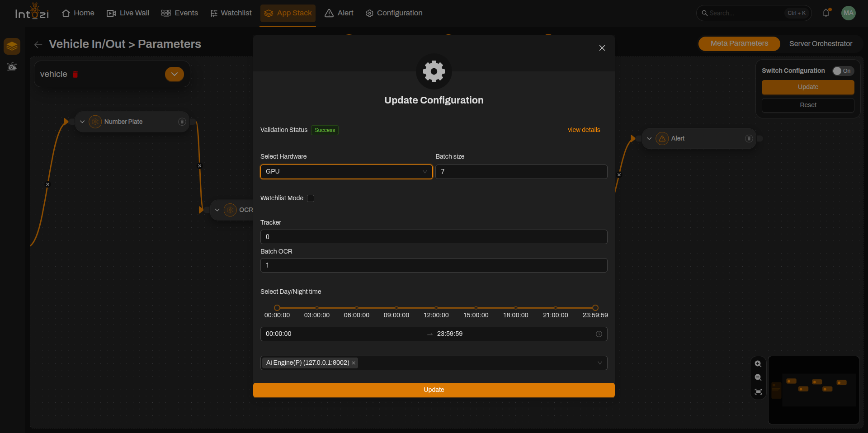Viewport: 868px width, 433px height.
Task: Open the Events menu item
Action: [x=179, y=13]
